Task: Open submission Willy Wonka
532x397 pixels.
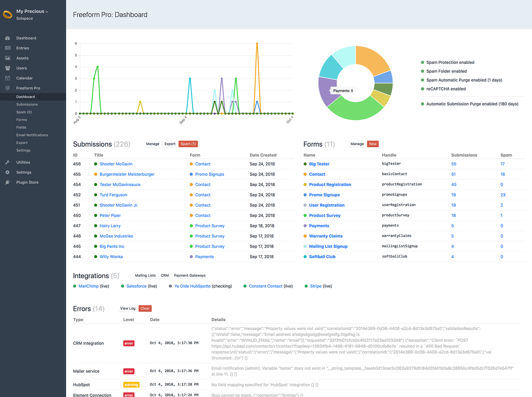Action: (111, 257)
